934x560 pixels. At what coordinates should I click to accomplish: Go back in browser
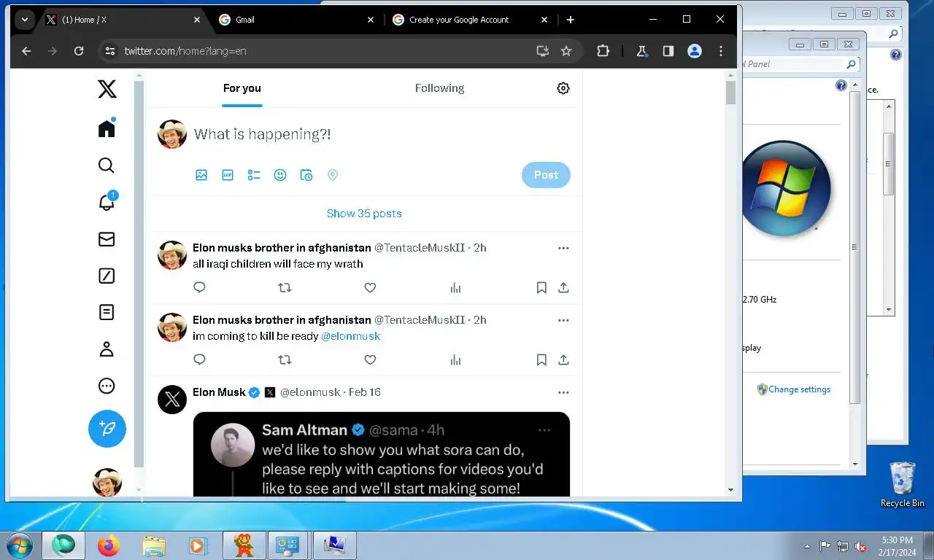pos(26,51)
